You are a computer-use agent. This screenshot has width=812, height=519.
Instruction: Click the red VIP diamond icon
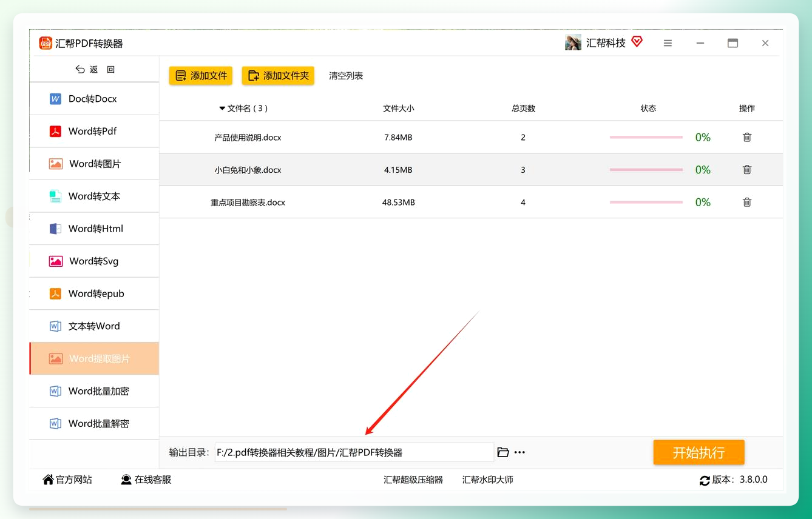tap(637, 42)
